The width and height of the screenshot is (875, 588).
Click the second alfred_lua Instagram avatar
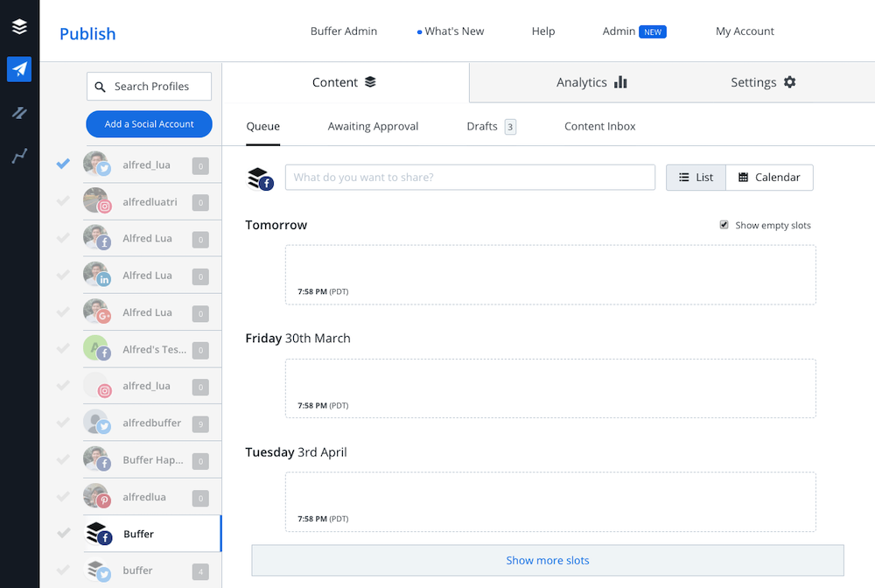tap(97, 386)
